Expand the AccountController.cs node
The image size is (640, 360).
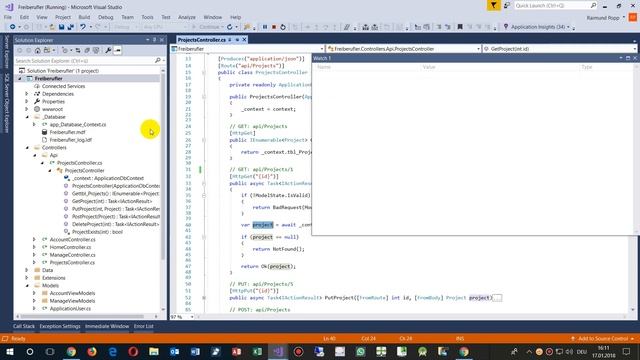tap(35, 240)
